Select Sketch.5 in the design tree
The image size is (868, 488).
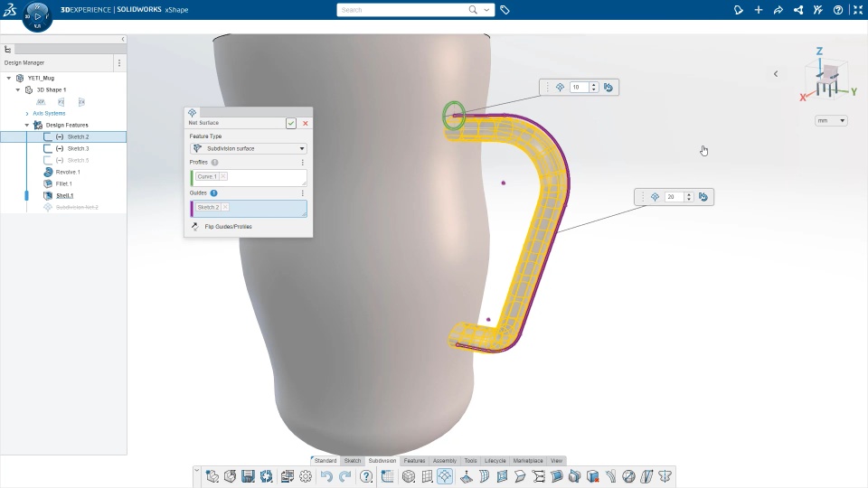(x=78, y=161)
